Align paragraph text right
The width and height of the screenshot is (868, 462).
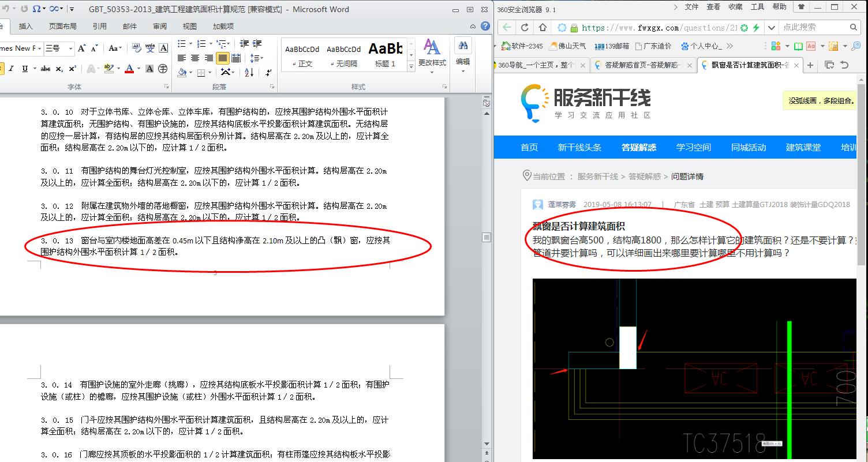(209, 58)
